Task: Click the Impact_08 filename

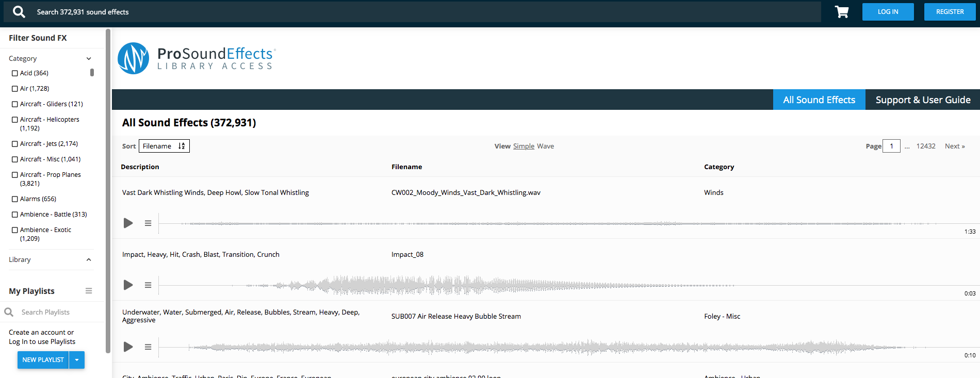Action: click(x=407, y=254)
